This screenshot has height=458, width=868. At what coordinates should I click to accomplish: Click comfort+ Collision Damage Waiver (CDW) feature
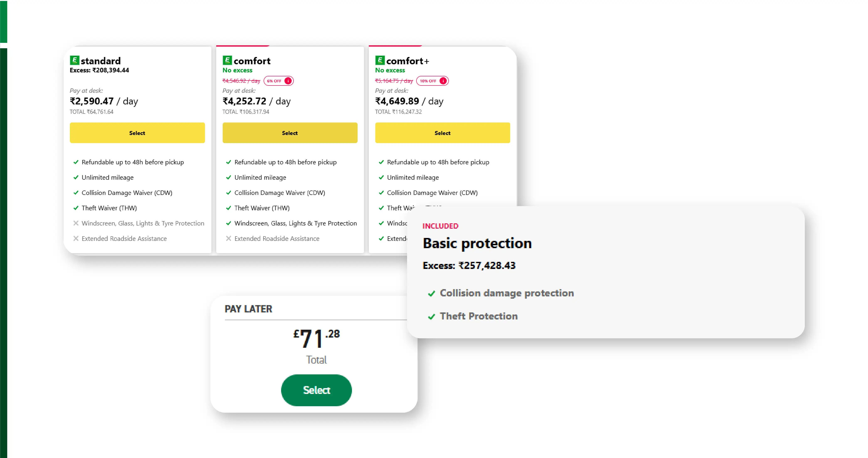pyautogui.click(x=432, y=193)
